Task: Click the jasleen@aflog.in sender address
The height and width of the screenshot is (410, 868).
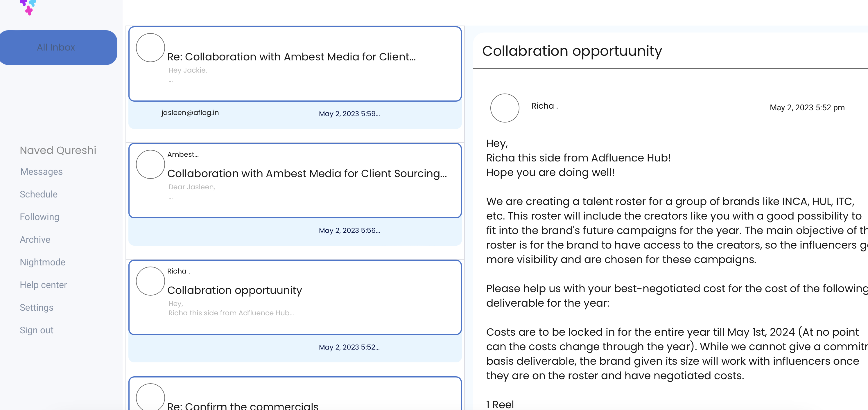Action: 190,113
